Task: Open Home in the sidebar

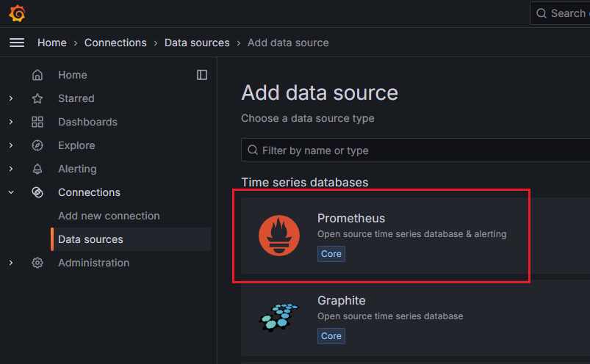Action: tap(73, 75)
